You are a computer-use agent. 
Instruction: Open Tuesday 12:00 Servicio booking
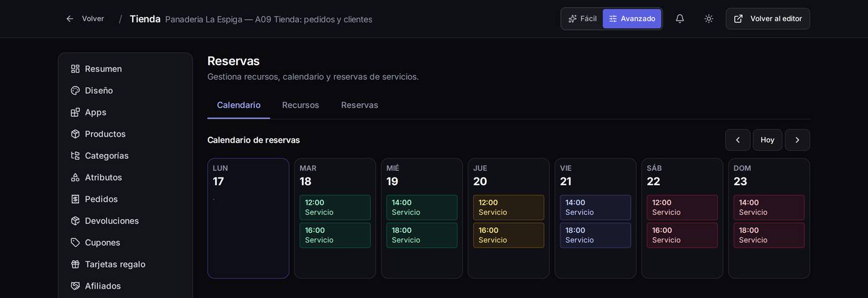pyautogui.click(x=335, y=207)
